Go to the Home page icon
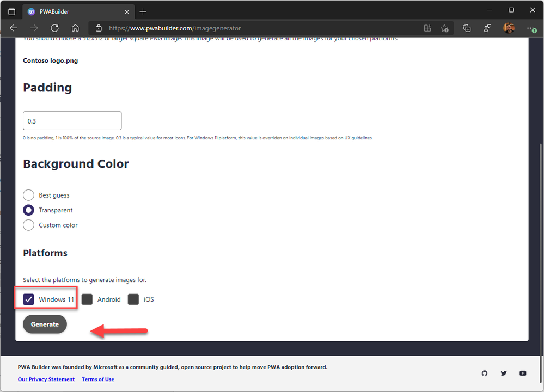The image size is (544, 392). (75, 28)
